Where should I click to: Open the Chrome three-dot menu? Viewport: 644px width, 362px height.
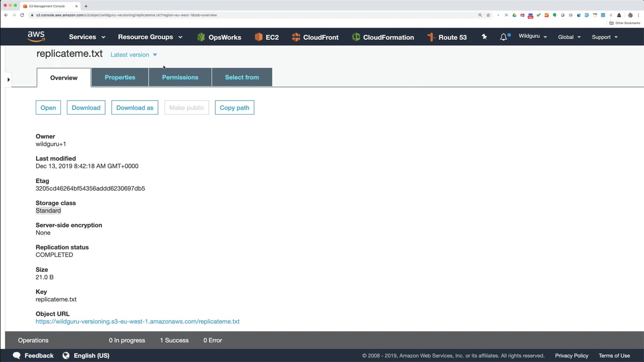(x=638, y=15)
